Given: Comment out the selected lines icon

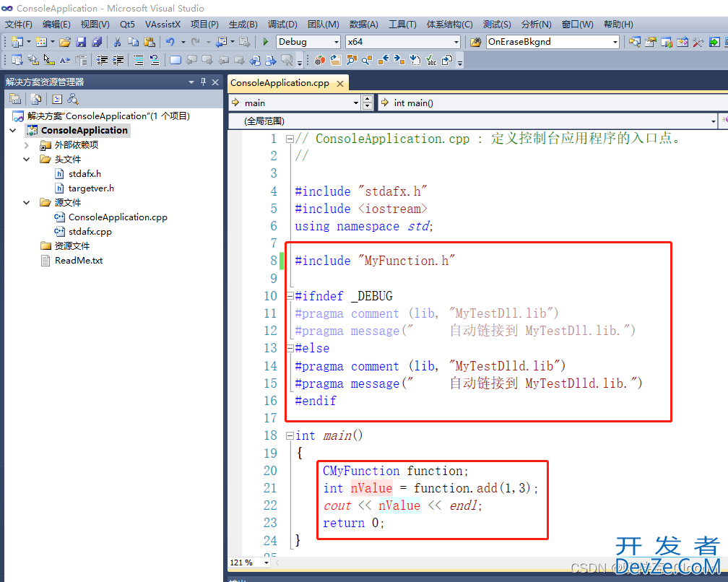Looking at the screenshot, I should coord(139,60).
